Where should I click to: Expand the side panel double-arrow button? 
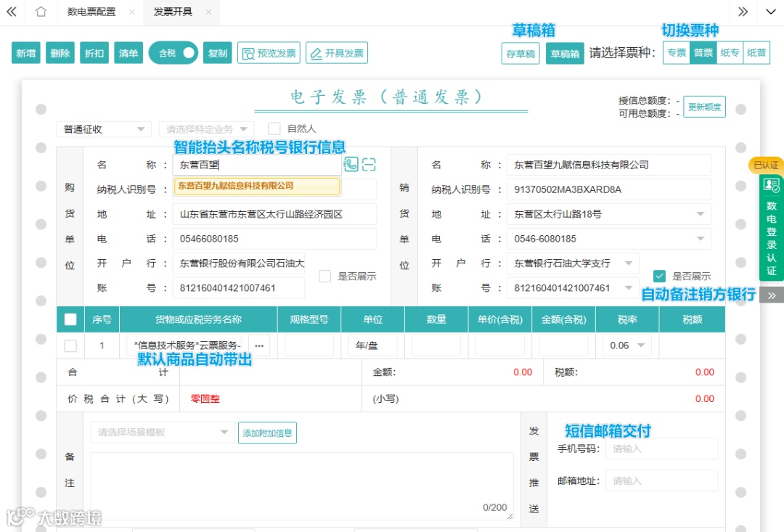click(x=772, y=295)
